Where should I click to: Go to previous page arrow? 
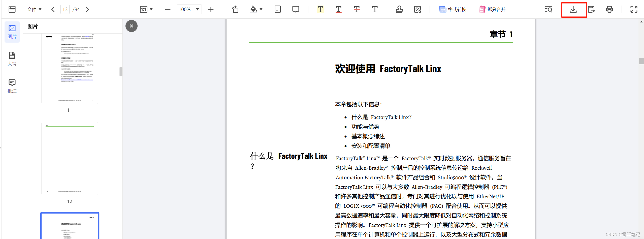(x=53, y=9)
